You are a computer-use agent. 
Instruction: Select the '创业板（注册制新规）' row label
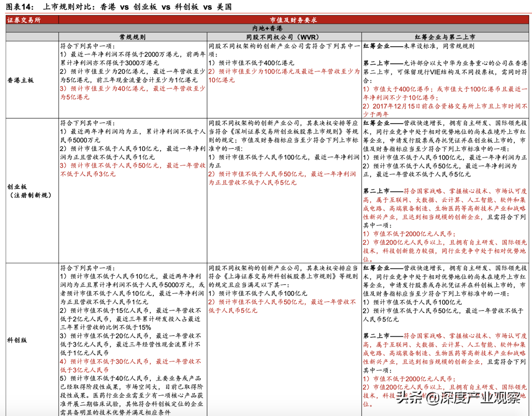tap(30, 191)
